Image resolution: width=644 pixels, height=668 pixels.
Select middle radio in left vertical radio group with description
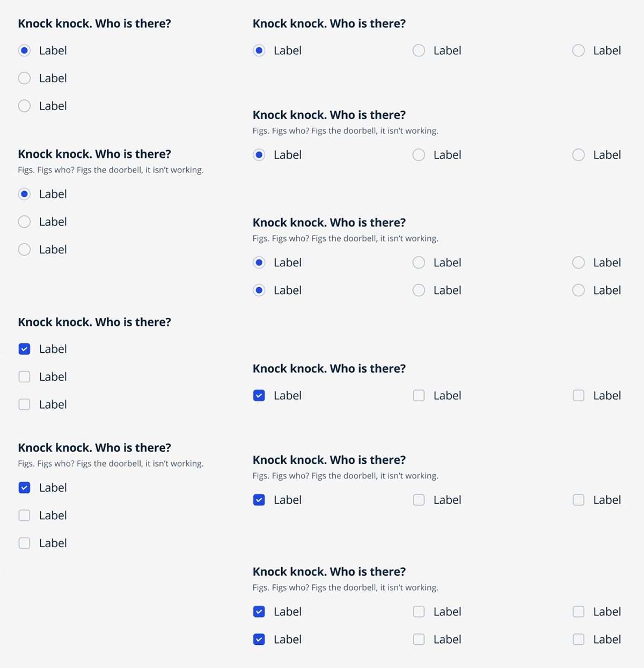coord(24,222)
